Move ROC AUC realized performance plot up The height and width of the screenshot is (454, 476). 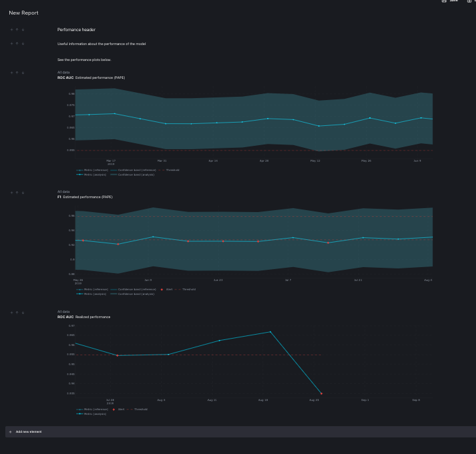17,313
